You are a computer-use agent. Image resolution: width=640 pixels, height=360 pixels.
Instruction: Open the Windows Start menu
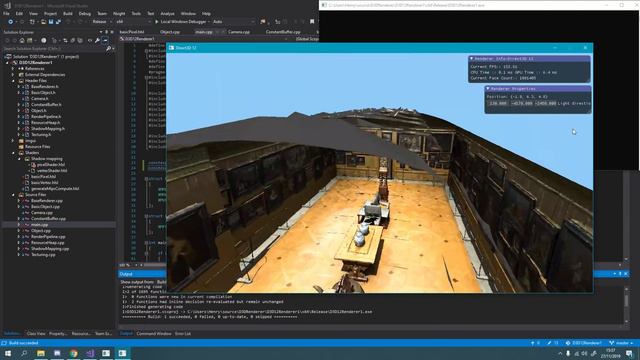[x=8, y=353]
